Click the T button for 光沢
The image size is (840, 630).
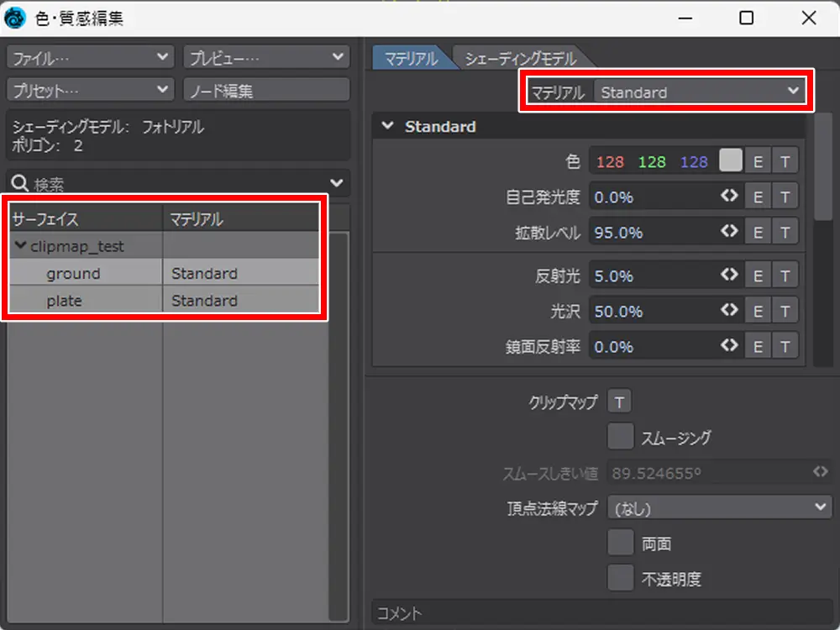[785, 311]
